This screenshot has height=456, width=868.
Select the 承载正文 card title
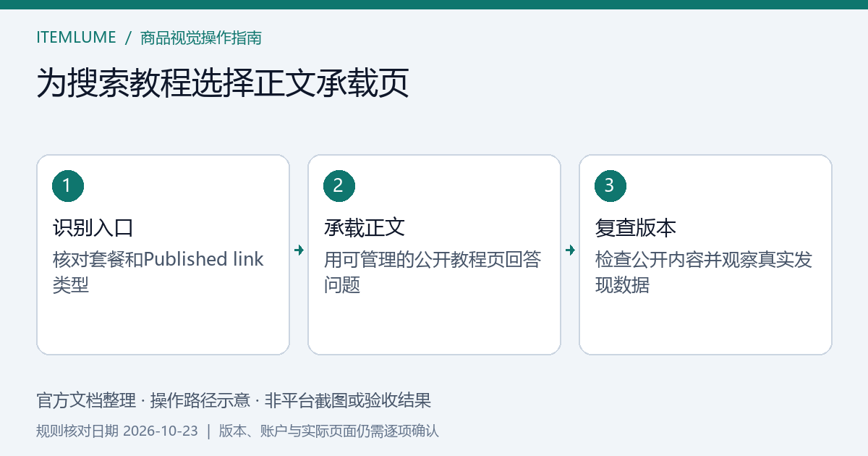click(365, 228)
